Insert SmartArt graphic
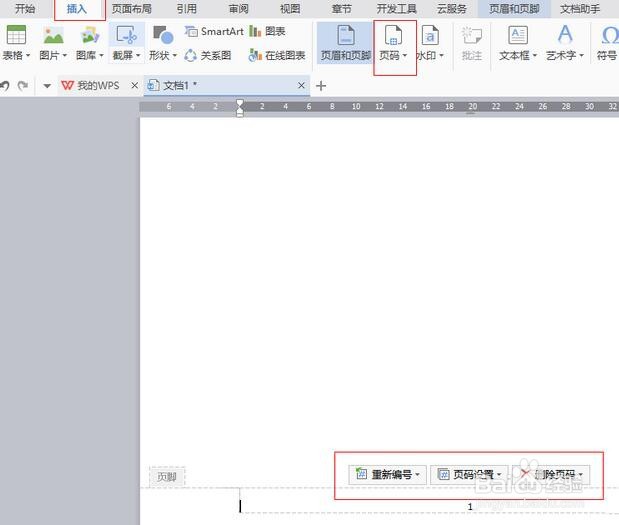Screen dimensions: 619x525 point(214,31)
